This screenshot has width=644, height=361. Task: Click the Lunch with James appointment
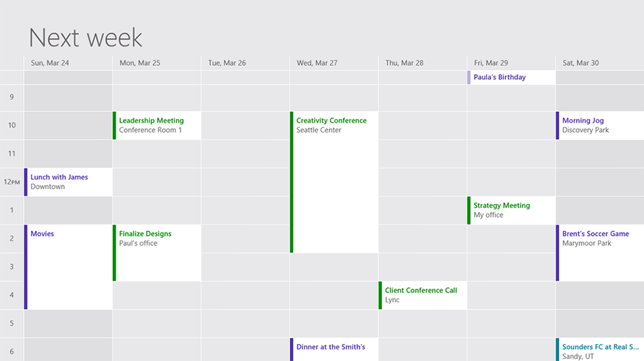68,182
